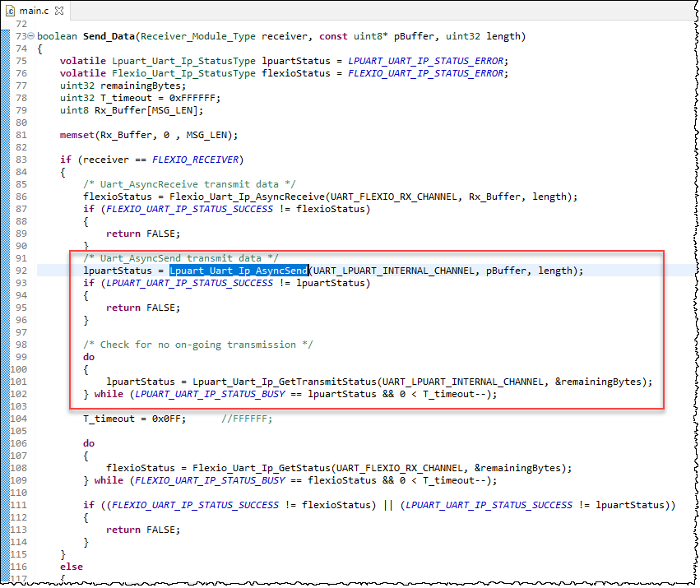Click FLEXIO_RECEIVER in the if condition
Image resolution: width=700 pixels, height=588 pixels.
(195, 160)
